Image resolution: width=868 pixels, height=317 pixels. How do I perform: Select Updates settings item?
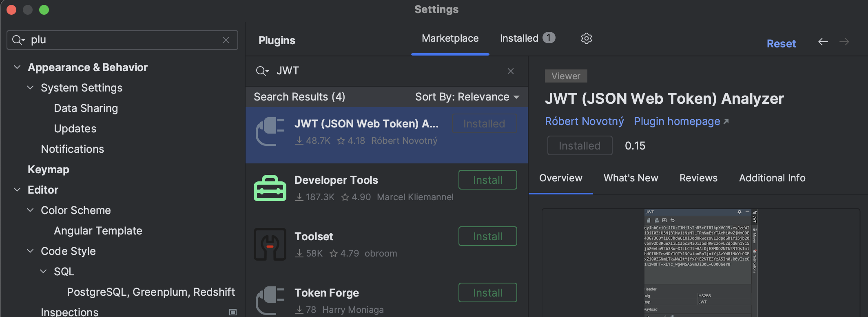pyautogui.click(x=75, y=128)
